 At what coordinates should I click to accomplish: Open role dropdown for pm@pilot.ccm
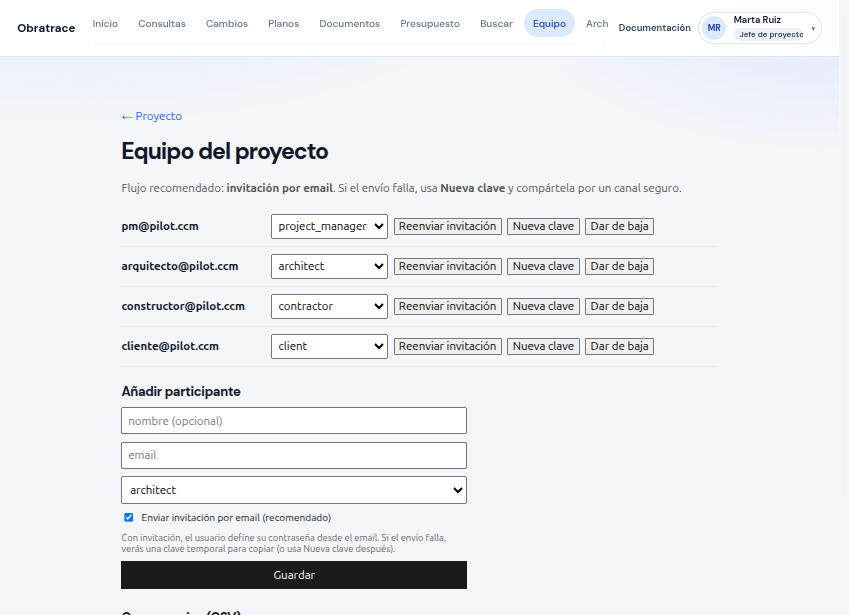[329, 226]
